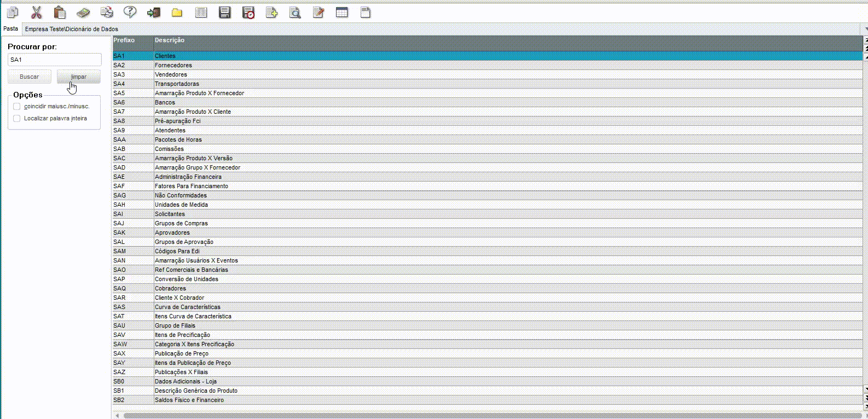868x419 pixels.
Task: Select the Transportadoras row
Action: pyautogui.click(x=488, y=84)
